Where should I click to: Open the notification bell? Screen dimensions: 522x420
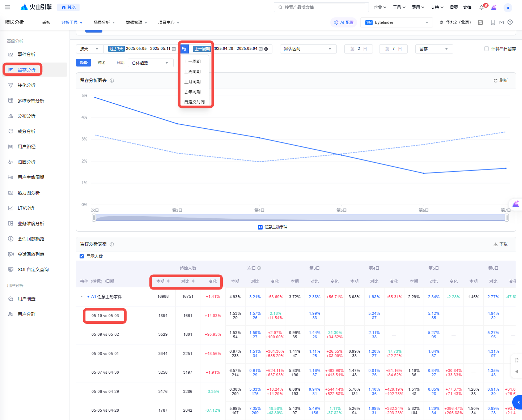481,7
